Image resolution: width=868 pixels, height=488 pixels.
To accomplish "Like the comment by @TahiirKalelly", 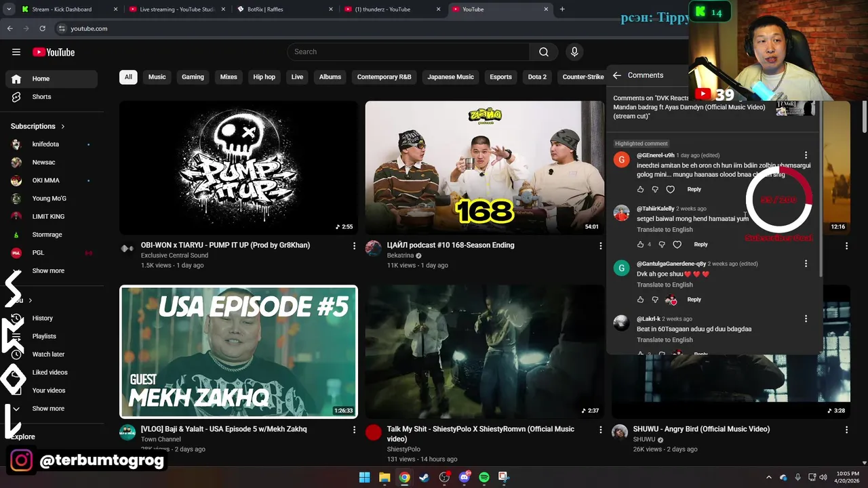I will (x=640, y=244).
